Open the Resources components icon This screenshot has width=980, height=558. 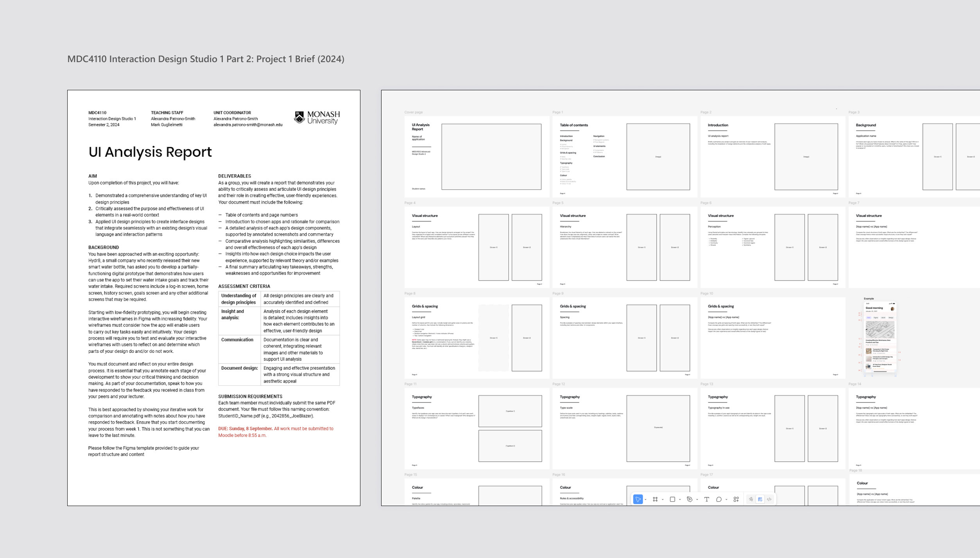pos(736,499)
